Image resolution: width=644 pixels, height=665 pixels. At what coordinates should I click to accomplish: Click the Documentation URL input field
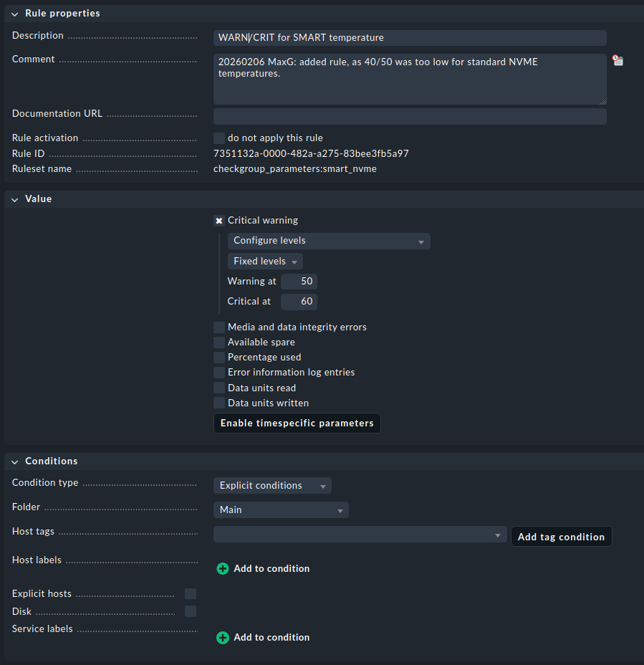(x=410, y=116)
